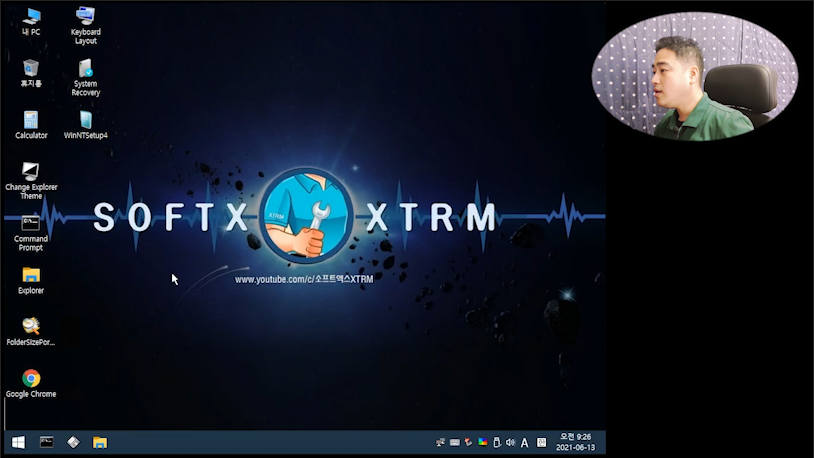This screenshot has height=458, width=814.
Task: Select the Calculator desktop icon
Action: 31,125
